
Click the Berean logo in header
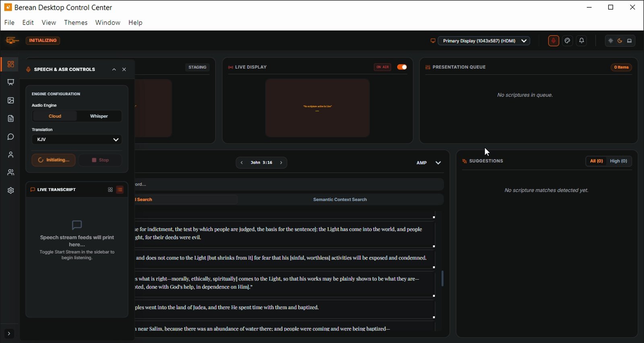point(12,40)
